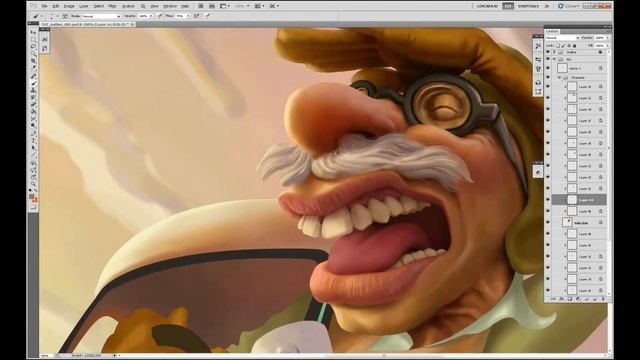Open the Image menu

point(69,6)
